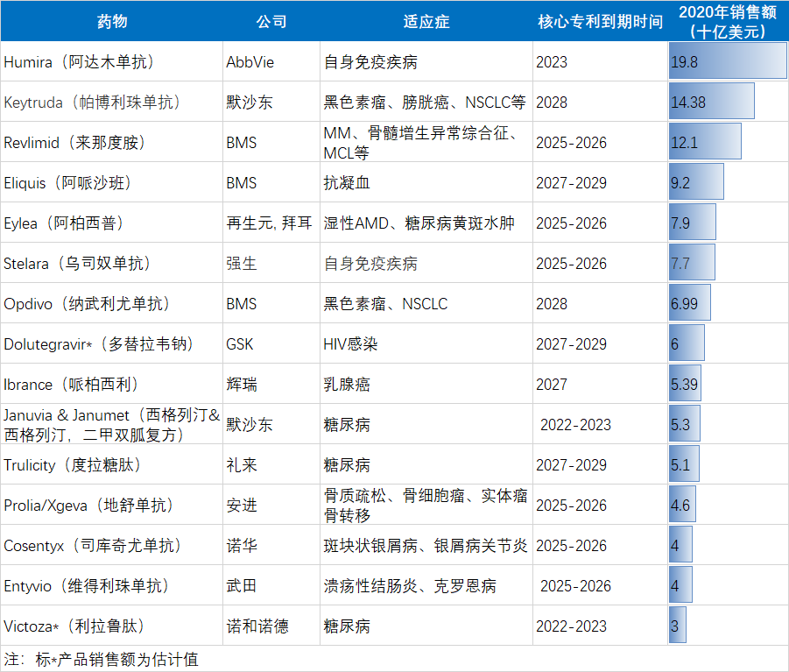Click the Trulicity（度拉糖肽）cell
This screenshot has height=672, width=789.
(x=112, y=464)
